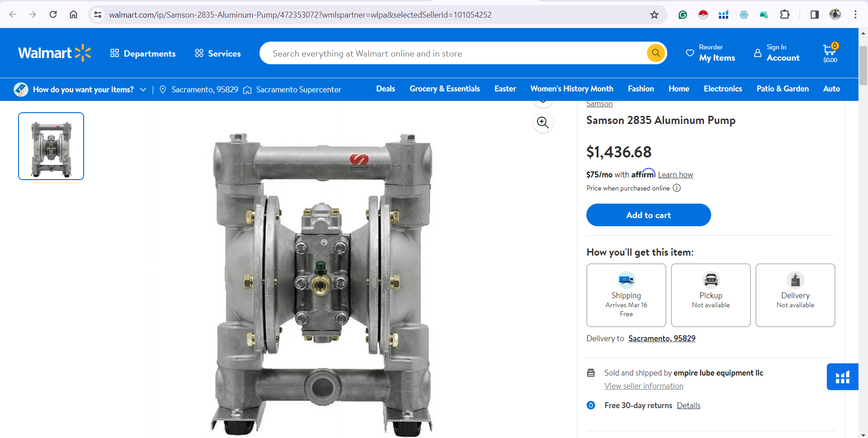
Task: Open the Services menu
Action: 217,53
